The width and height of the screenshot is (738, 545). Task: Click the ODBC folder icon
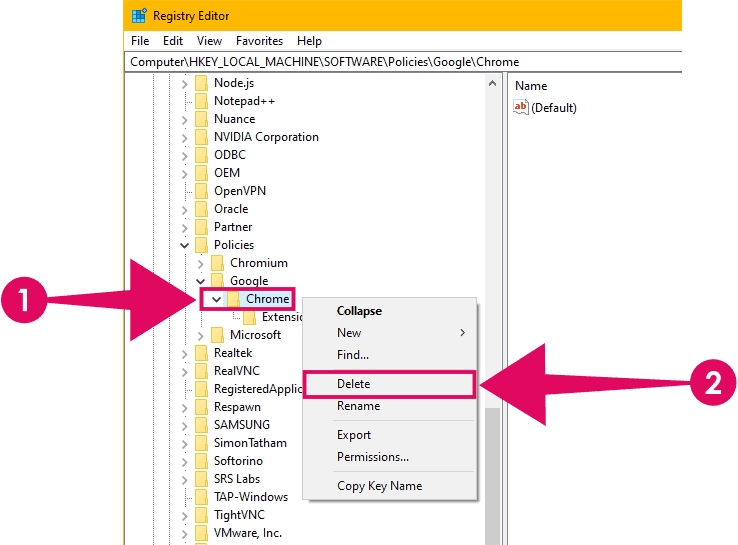click(x=201, y=155)
